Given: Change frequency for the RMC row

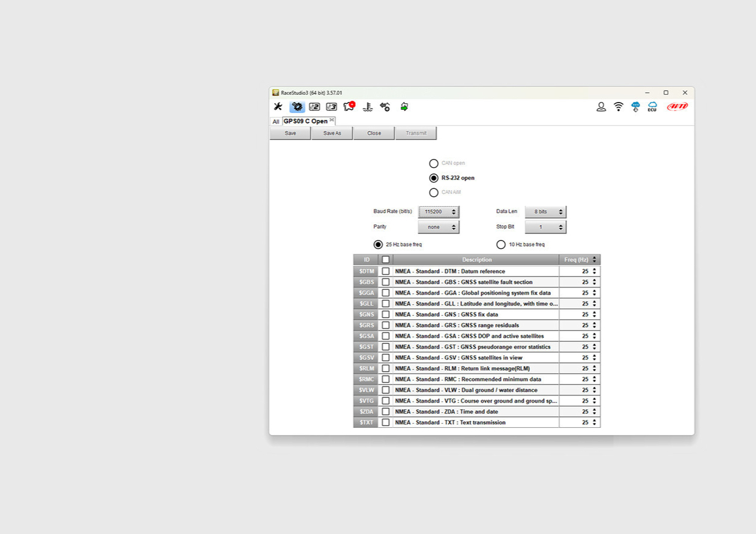Looking at the screenshot, I should [595, 379].
